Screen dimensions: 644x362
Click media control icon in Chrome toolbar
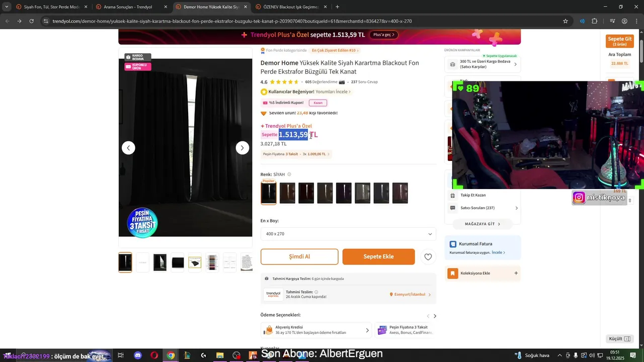tap(612, 21)
